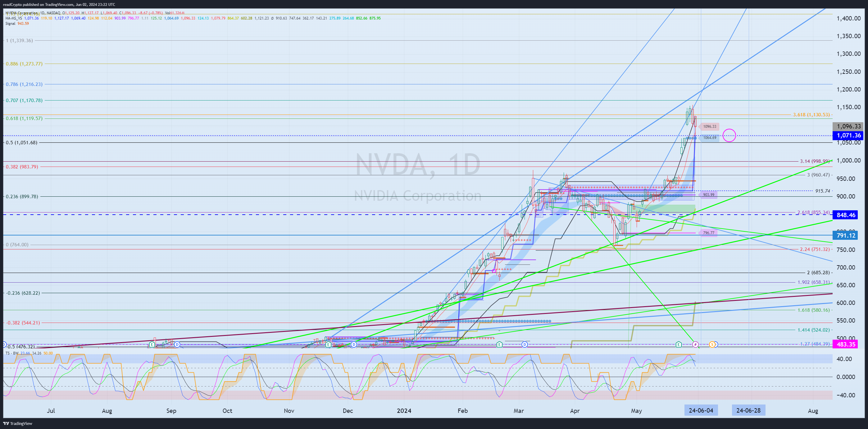The image size is (868, 429).
Task: Click the 796.77 tag on the chart
Action: click(x=708, y=233)
